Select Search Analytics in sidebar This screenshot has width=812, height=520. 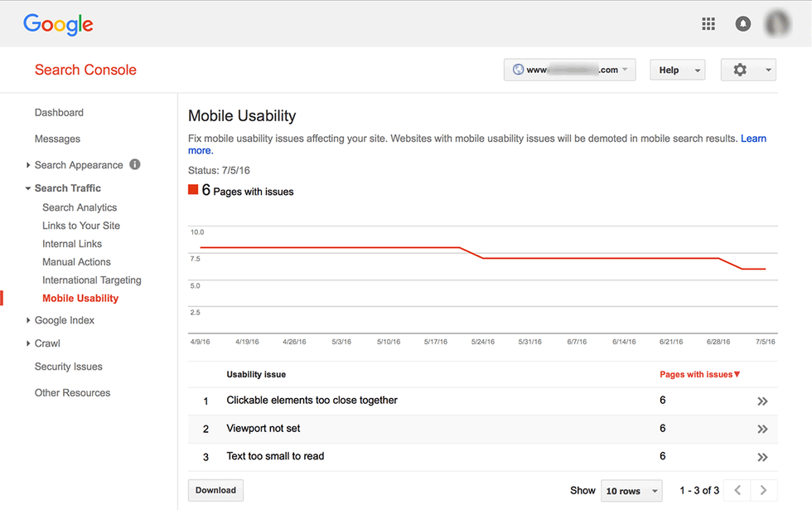coord(80,207)
